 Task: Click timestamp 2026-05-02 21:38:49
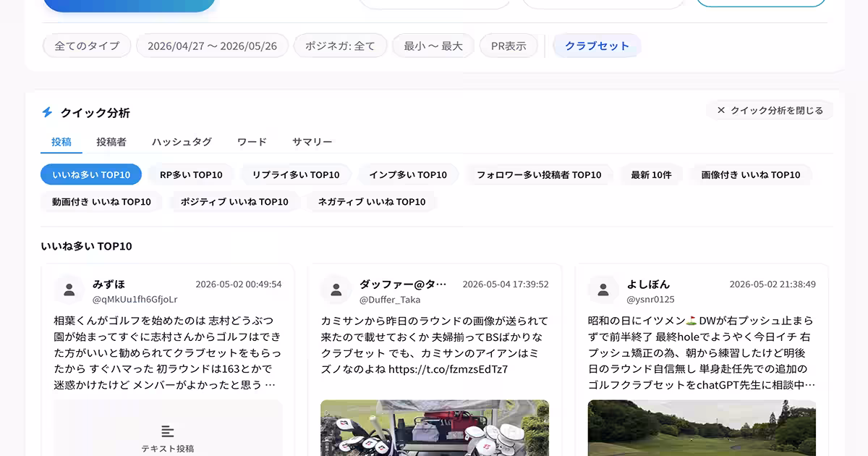[x=773, y=284]
